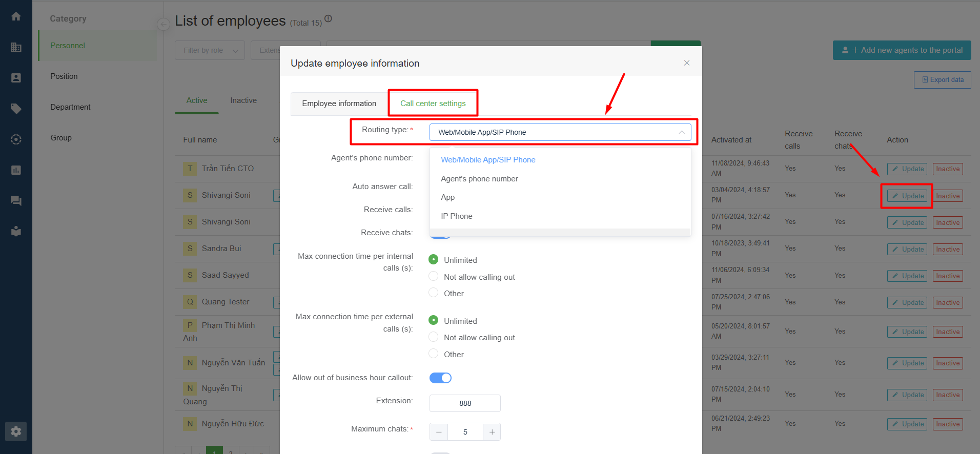Select Unlimited for internal calls time
The height and width of the screenshot is (454, 980).
pyautogui.click(x=434, y=260)
